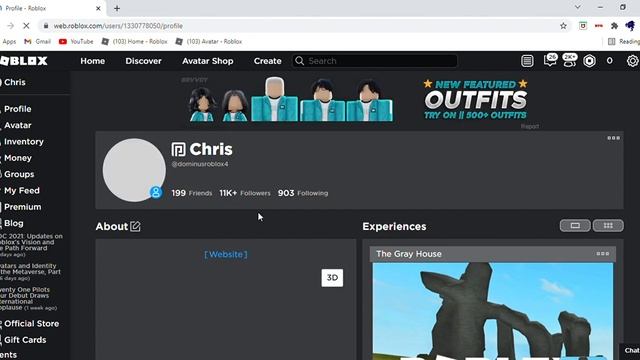Image resolution: width=640 pixels, height=360 pixels.
Task: Open the messages icon in navbar
Action: [550, 60]
